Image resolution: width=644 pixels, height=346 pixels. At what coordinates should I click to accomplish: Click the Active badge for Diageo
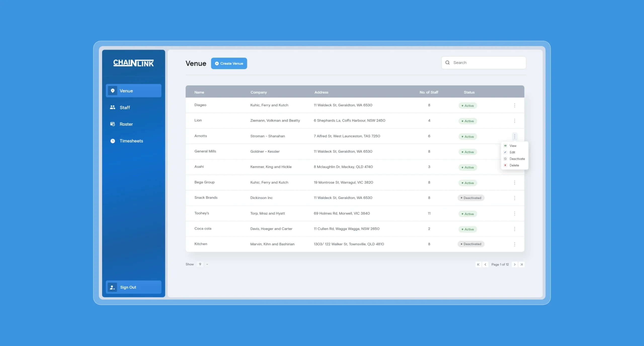point(468,106)
